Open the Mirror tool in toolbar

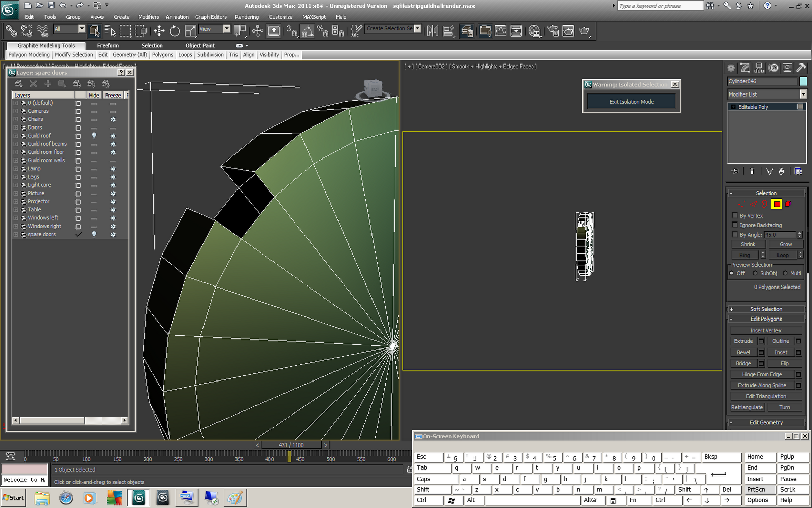[x=432, y=31]
